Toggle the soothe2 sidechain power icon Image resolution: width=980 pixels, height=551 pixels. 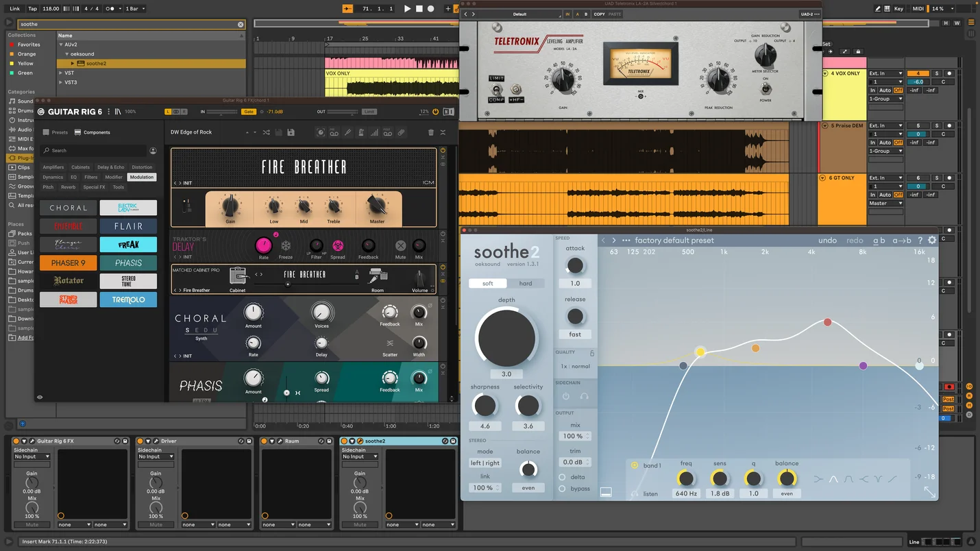[x=566, y=396]
